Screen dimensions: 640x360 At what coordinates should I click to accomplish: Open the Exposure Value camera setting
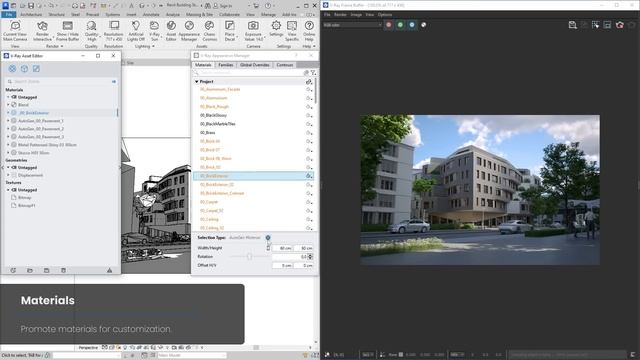pyautogui.click(x=253, y=31)
